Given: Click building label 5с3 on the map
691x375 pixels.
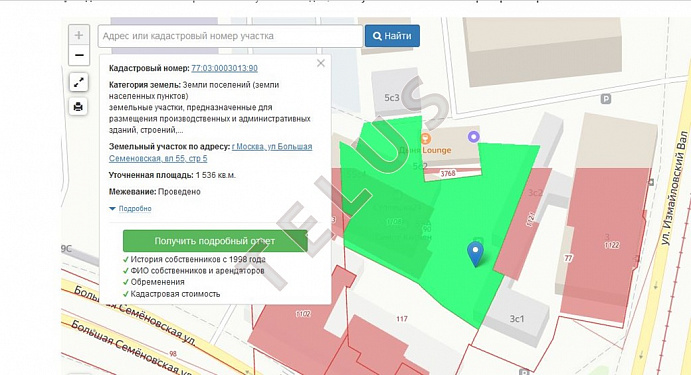Looking at the screenshot, I should click(392, 97).
